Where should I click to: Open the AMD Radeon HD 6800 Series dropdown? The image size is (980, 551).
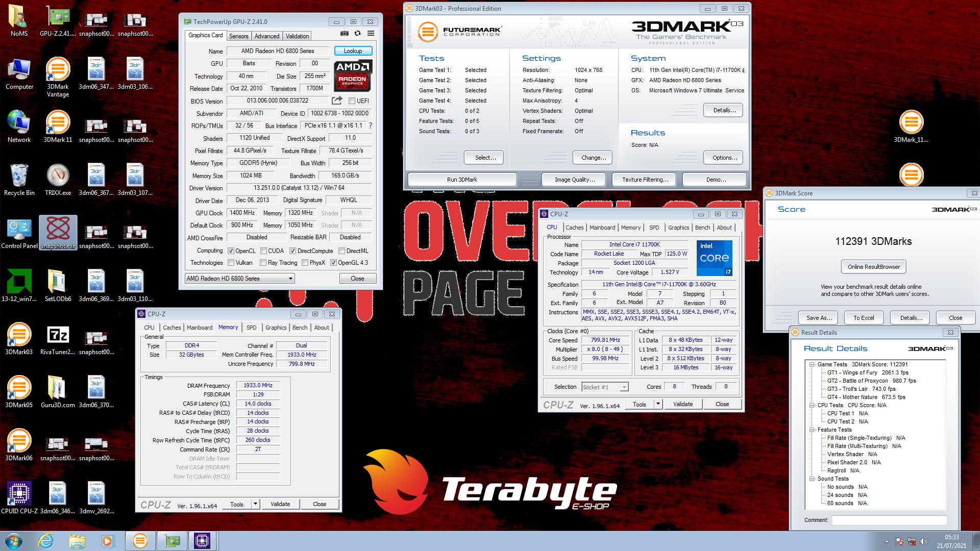click(x=290, y=279)
